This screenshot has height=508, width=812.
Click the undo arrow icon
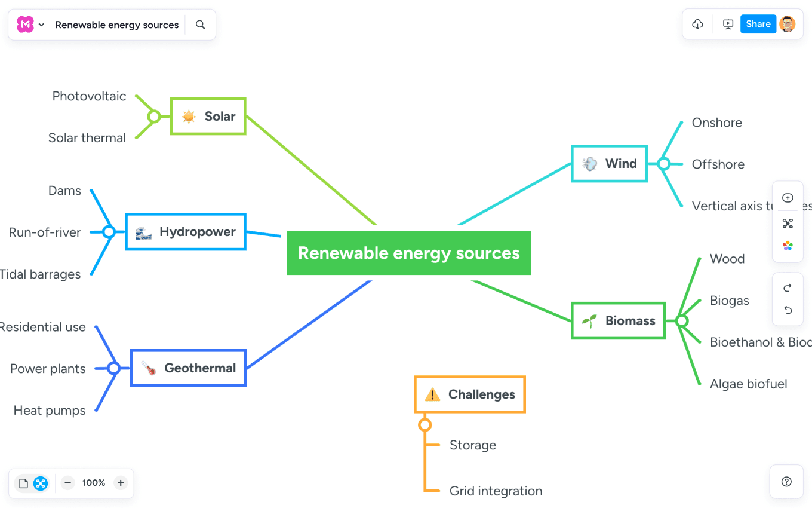point(788,310)
